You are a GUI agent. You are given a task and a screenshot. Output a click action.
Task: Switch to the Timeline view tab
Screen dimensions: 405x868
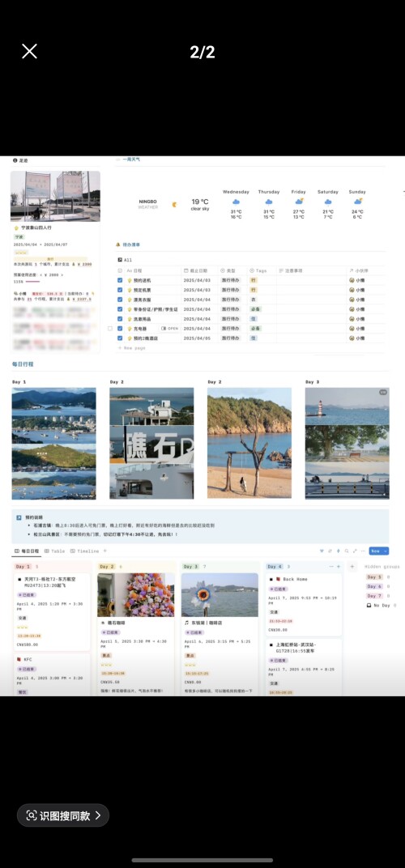84,551
